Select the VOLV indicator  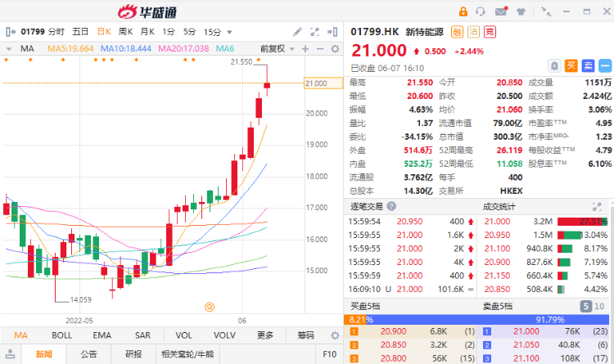(224, 335)
